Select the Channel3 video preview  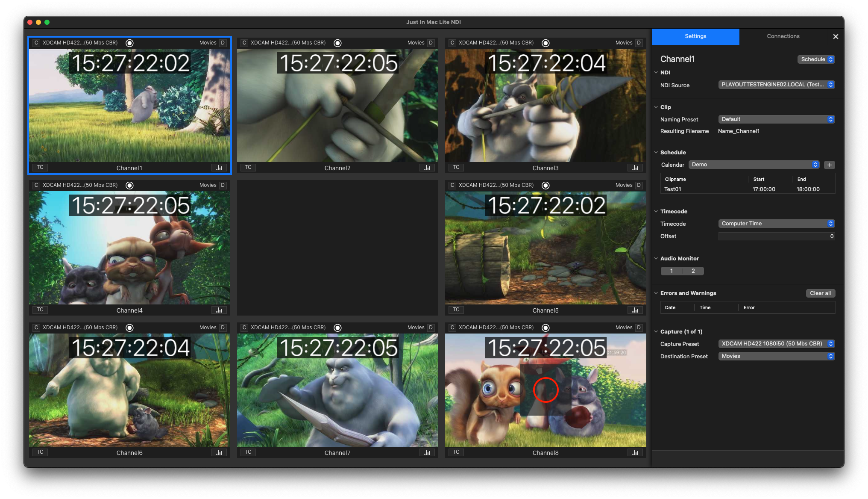point(545,106)
